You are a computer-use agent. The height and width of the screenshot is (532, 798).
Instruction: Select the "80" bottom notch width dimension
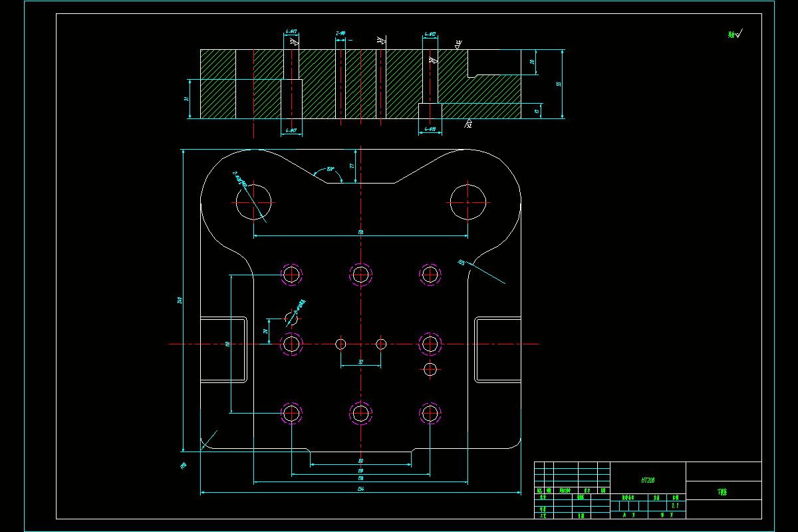(360, 461)
